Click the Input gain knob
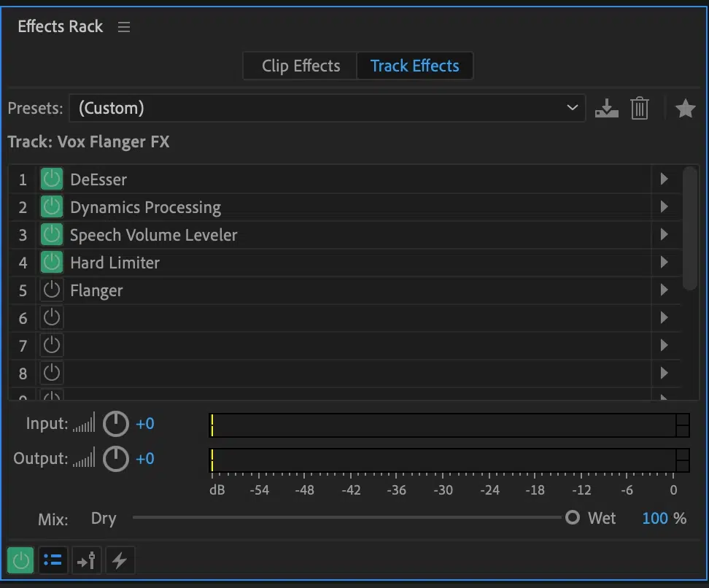This screenshot has width=709, height=588. [x=116, y=424]
